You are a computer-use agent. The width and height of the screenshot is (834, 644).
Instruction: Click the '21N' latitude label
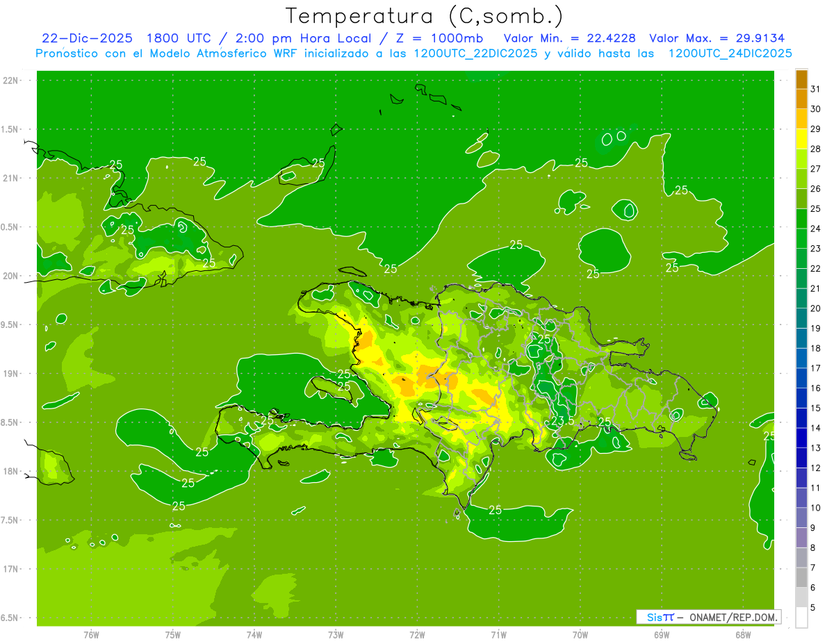pos(10,178)
